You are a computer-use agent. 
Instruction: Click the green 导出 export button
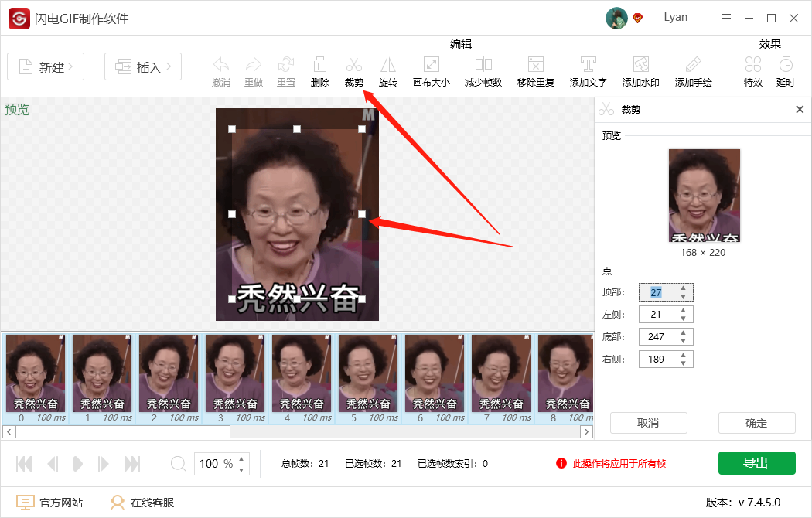coord(756,462)
